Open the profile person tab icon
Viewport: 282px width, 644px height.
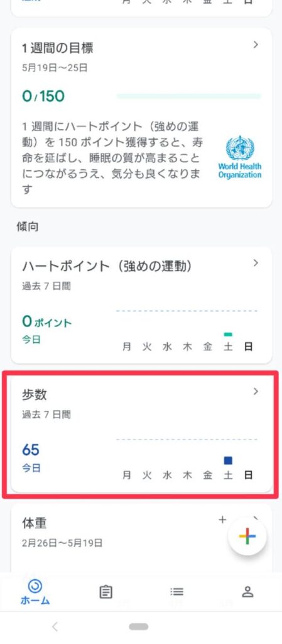click(x=247, y=592)
